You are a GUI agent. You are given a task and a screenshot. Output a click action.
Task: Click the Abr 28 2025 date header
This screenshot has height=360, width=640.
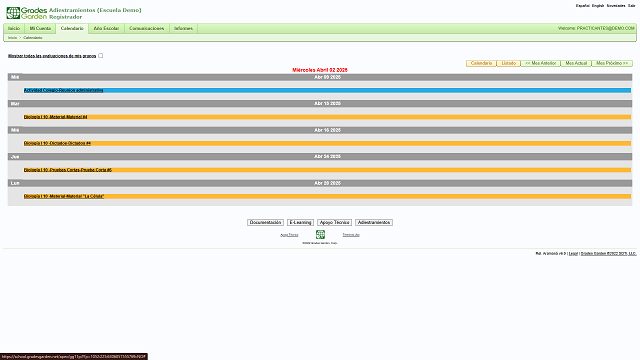click(327, 183)
